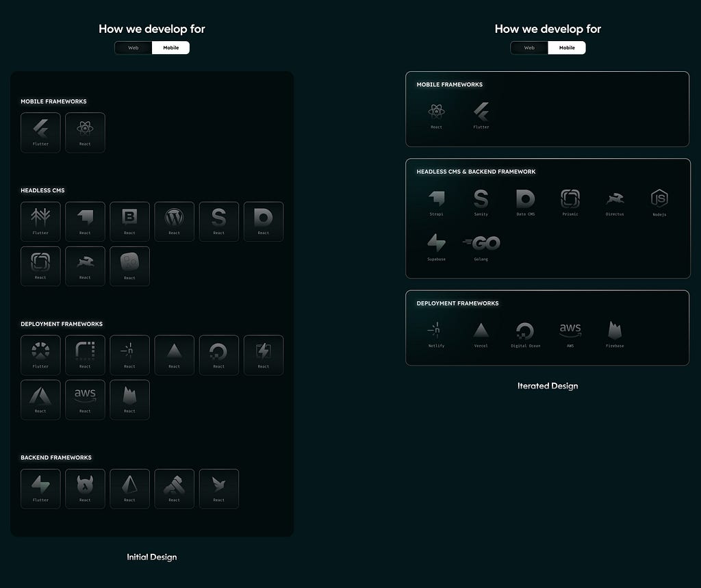The width and height of the screenshot is (701, 588).
Task: Select the Strapi logo tile in Initial Design Headless CMS
Action: (85, 221)
